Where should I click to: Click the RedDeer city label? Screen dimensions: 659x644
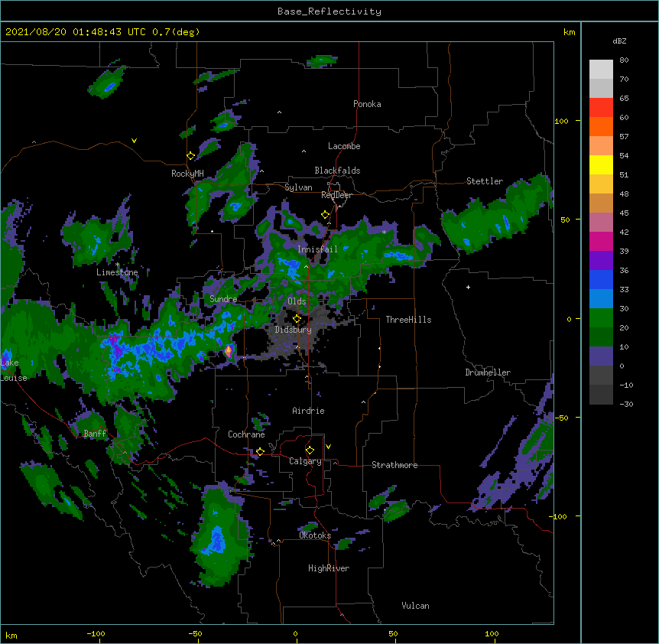point(336,195)
